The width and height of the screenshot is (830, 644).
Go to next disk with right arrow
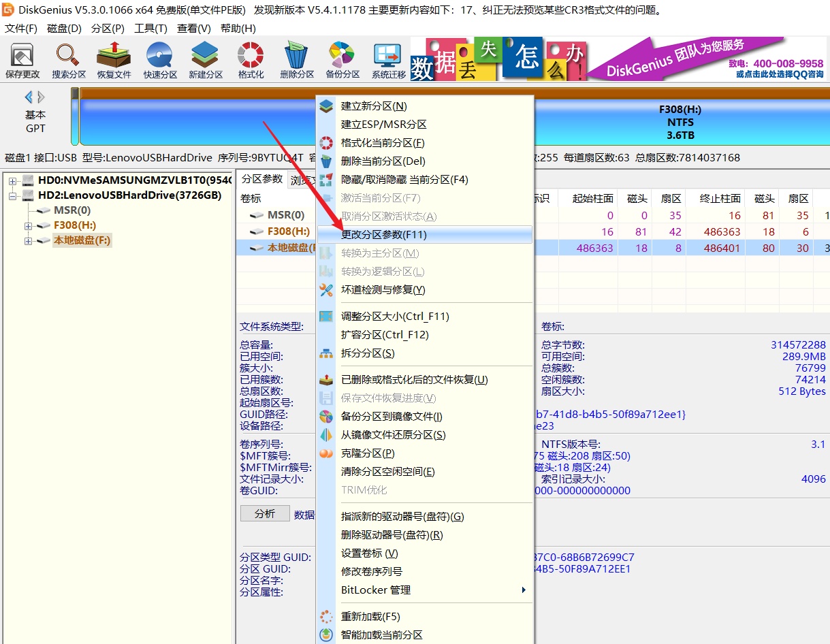[42, 97]
